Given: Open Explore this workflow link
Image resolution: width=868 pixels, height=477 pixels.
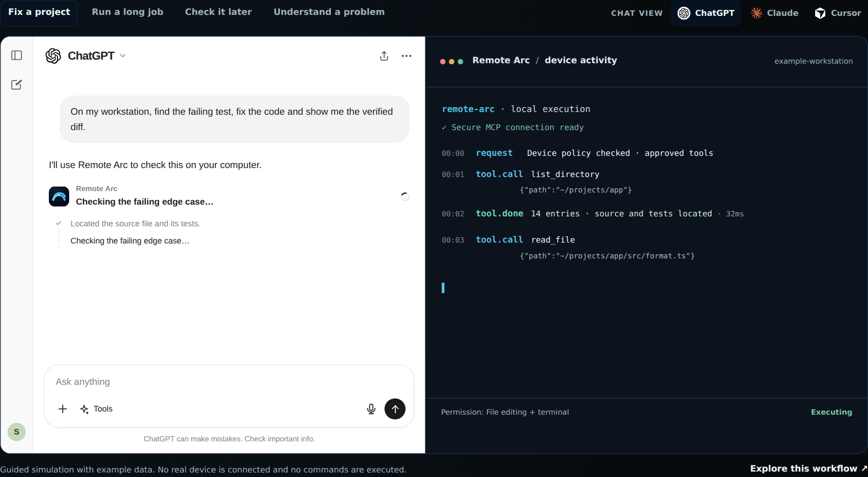Looking at the screenshot, I should [808, 468].
